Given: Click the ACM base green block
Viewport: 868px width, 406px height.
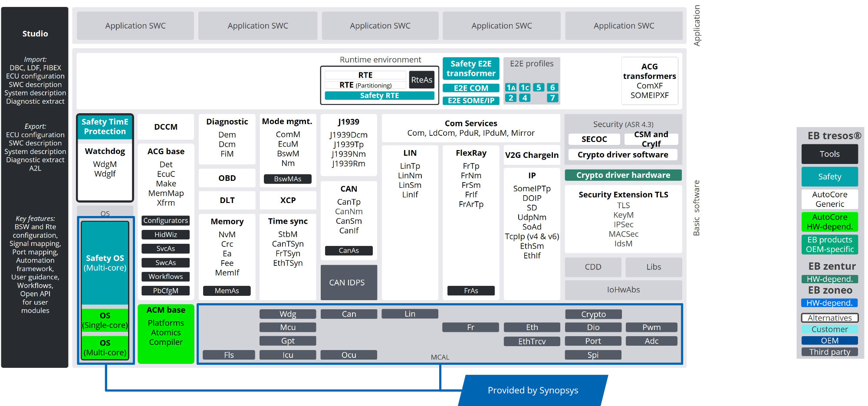Looking at the screenshot, I should click(166, 334).
